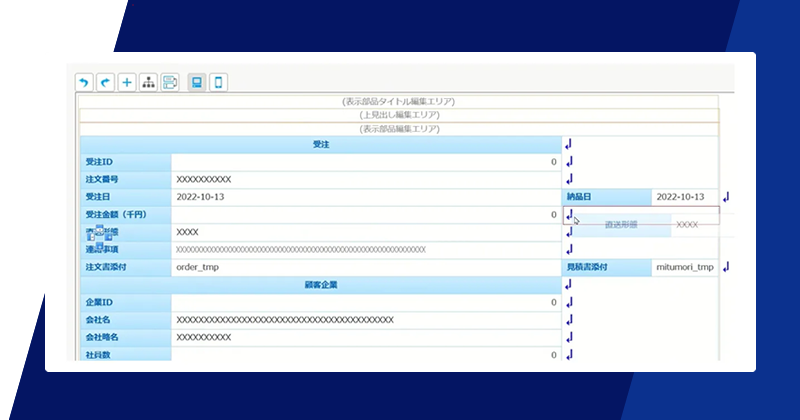Click the plus add-item toolbar icon
800x420 pixels.
point(127,82)
